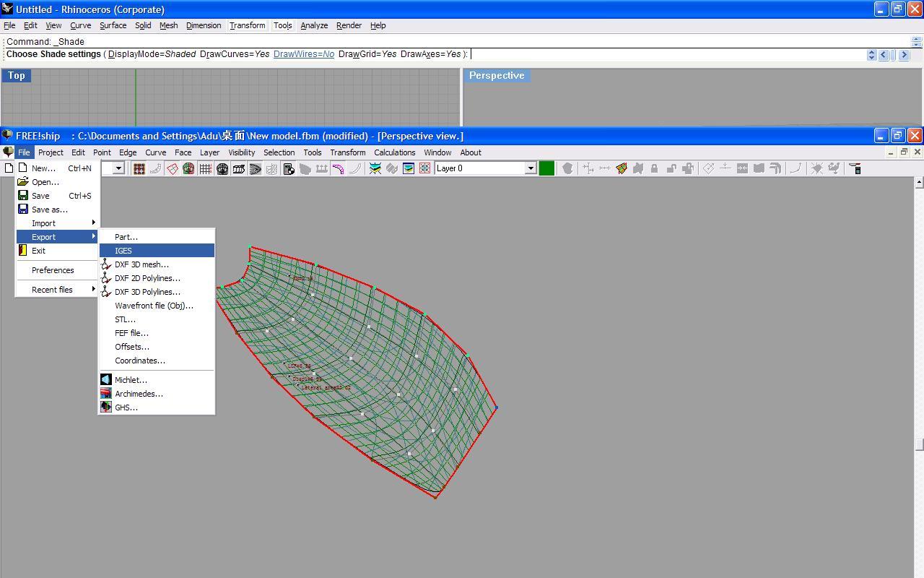Click the hydrostatics calculator icon
Image resolution: width=924 pixels, height=578 pixels.
[x=289, y=168]
